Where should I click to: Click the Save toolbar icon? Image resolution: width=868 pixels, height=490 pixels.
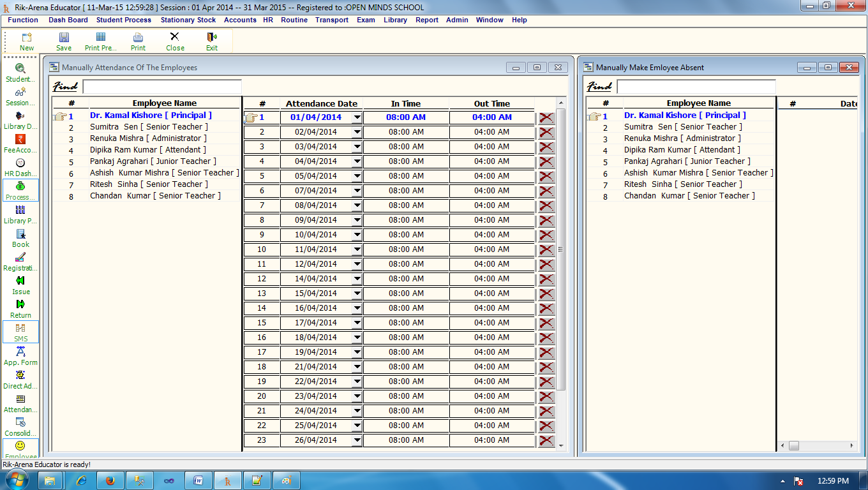click(64, 41)
